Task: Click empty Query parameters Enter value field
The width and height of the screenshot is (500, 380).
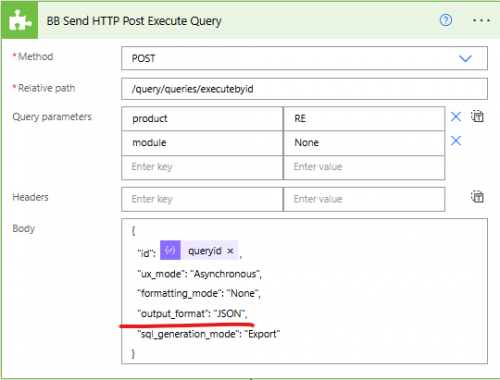Action: click(364, 167)
